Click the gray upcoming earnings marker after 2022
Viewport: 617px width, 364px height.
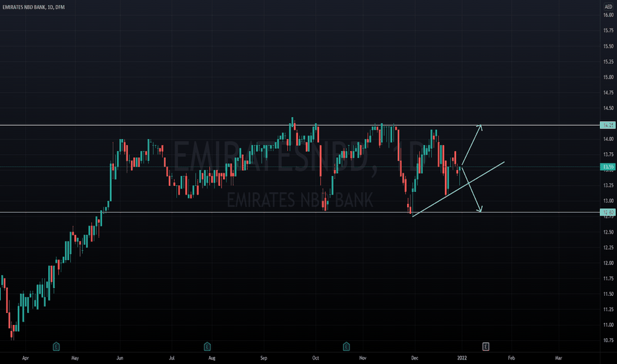[x=486, y=347]
